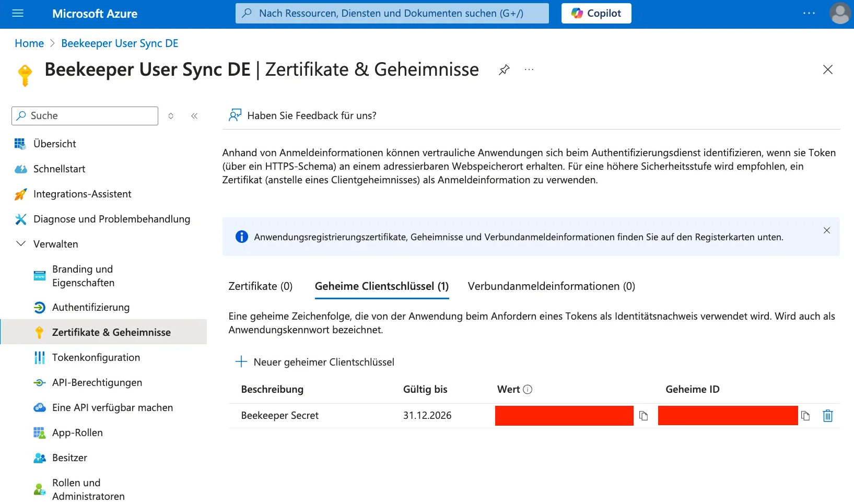The image size is (854, 504).
Task: Select the Beekeeper Secret description cell
Action: click(280, 416)
